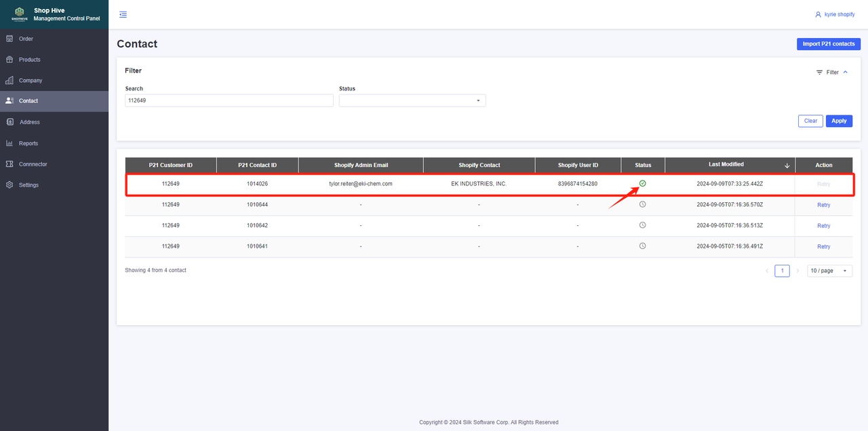Screen dimensions: 868x431
Task: Navigate to Address section
Action: tap(54, 122)
